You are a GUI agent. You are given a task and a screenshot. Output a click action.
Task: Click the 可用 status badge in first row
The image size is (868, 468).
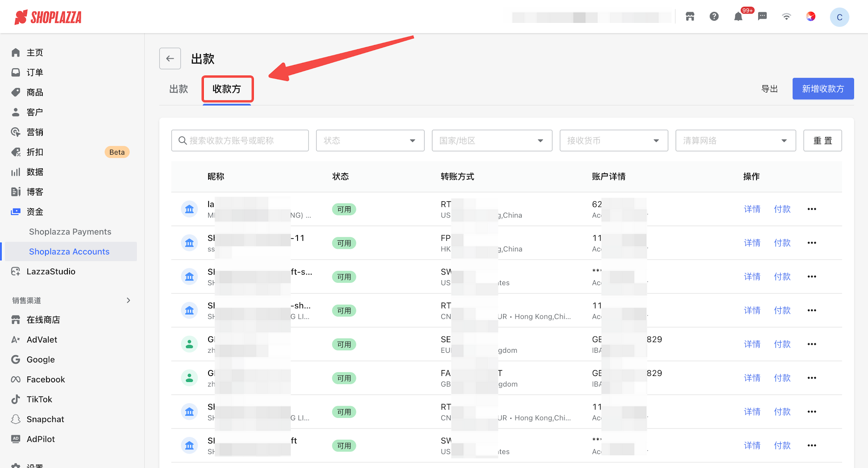click(x=344, y=209)
